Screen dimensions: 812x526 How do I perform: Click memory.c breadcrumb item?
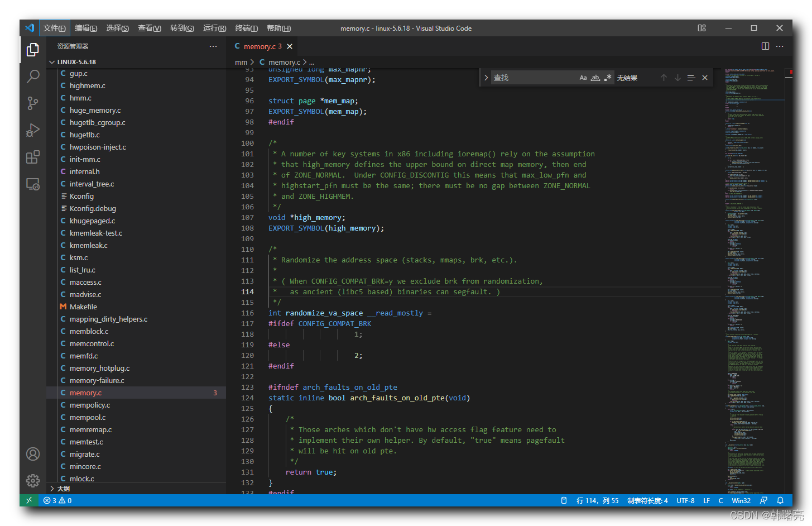[x=284, y=62]
